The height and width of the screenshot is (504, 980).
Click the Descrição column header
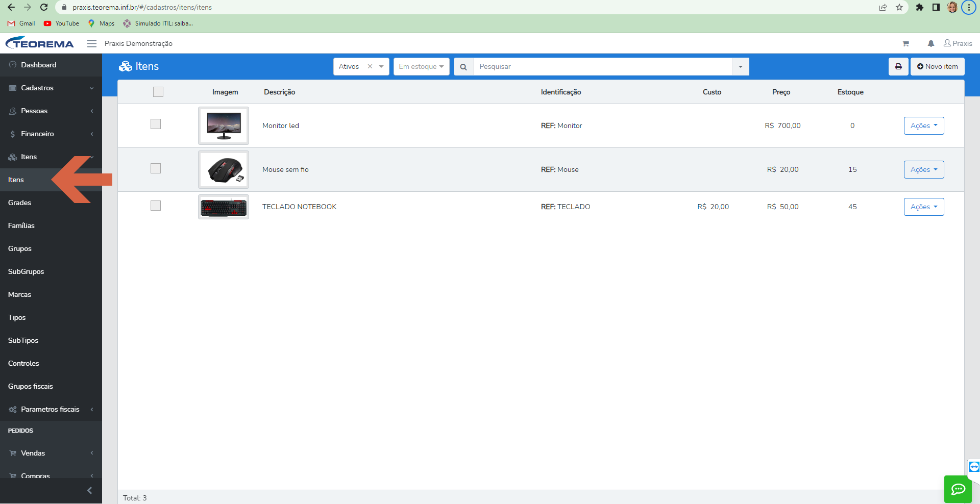[x=279, y=92]
